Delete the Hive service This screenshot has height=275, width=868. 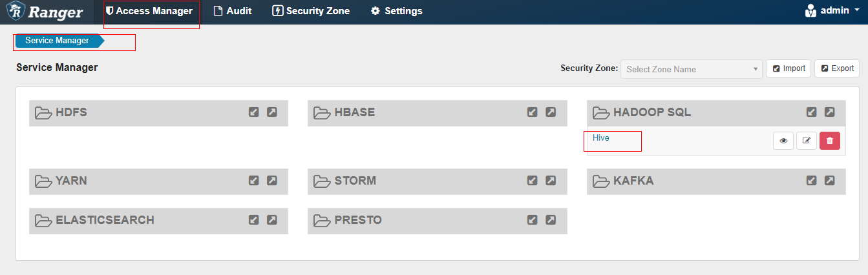pyautogui.click(x=830, y=141)
